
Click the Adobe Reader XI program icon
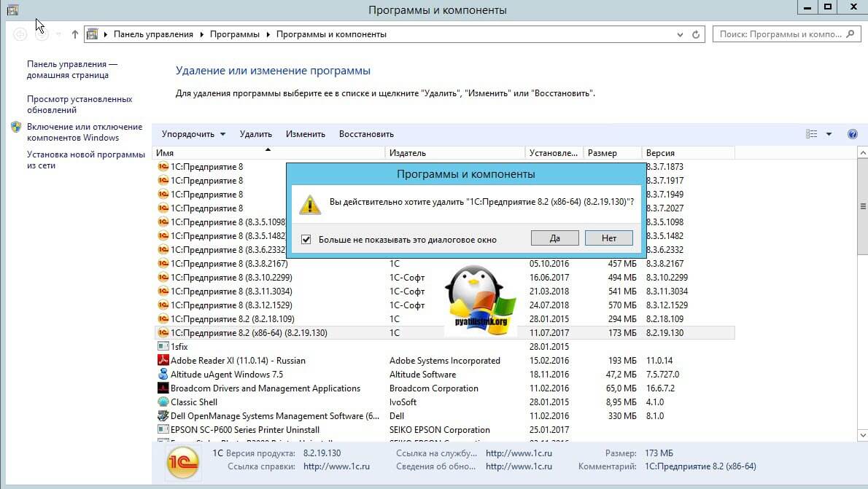click(163, 361)
